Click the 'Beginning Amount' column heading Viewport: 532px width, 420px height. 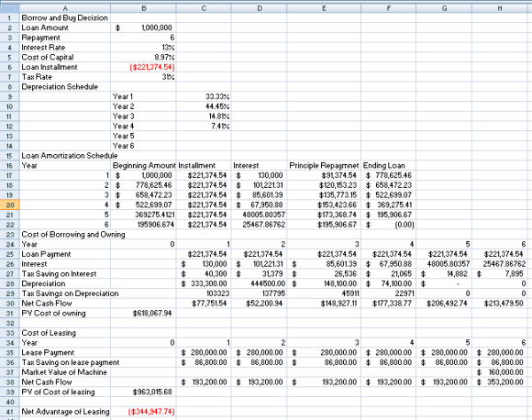point(144,166)
